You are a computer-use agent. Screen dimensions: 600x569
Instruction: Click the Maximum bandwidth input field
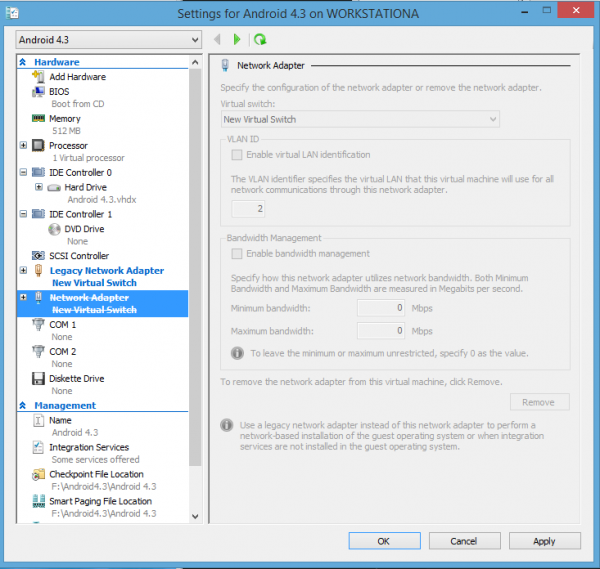pos(381,331)
